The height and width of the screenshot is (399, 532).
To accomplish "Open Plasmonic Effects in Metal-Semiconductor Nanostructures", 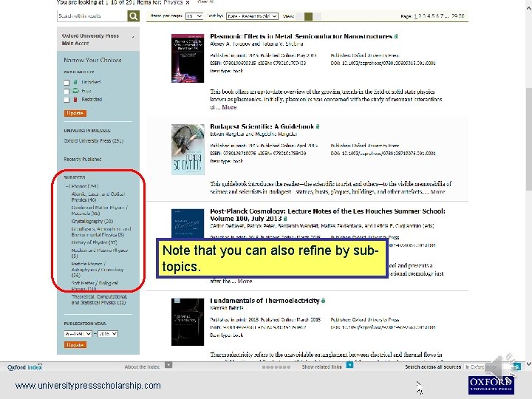I will click(x=301, y=36).
